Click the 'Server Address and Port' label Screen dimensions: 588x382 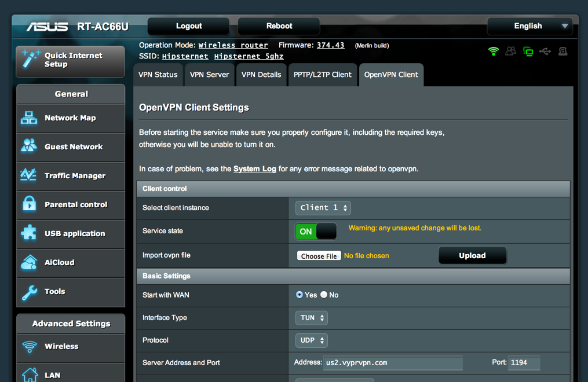pos(181,363)
